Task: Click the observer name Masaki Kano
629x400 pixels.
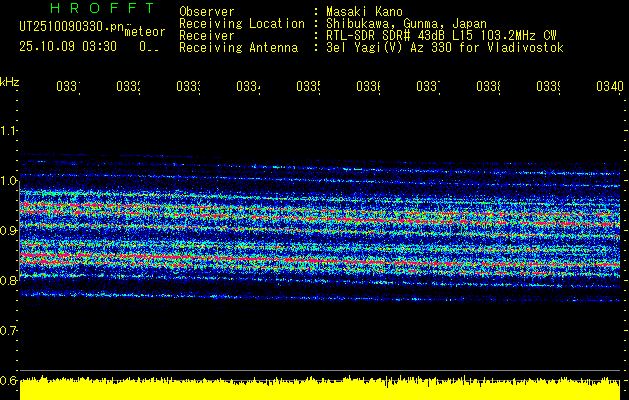Action: [364, 12]
